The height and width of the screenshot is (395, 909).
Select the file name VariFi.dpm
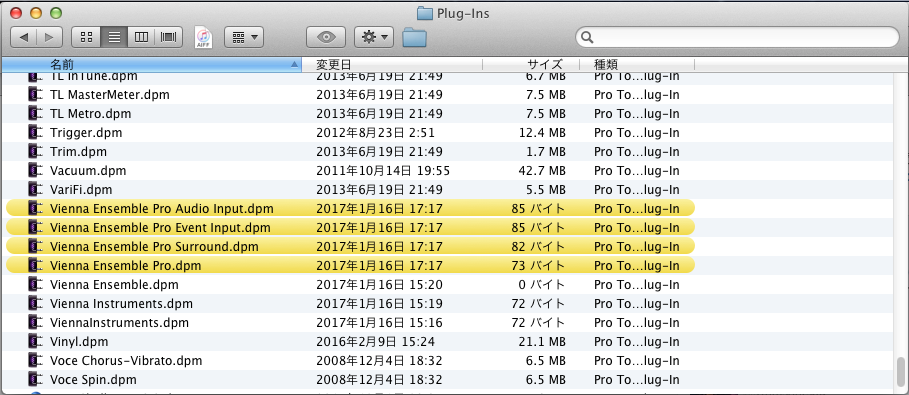click(x=81, y=190)
